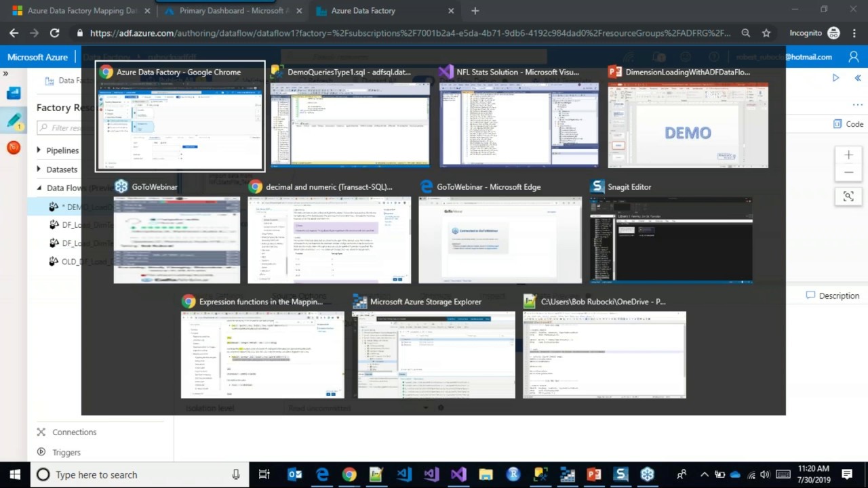Open the user account avatar icon
868x488 pixels.
pos(854,57)
